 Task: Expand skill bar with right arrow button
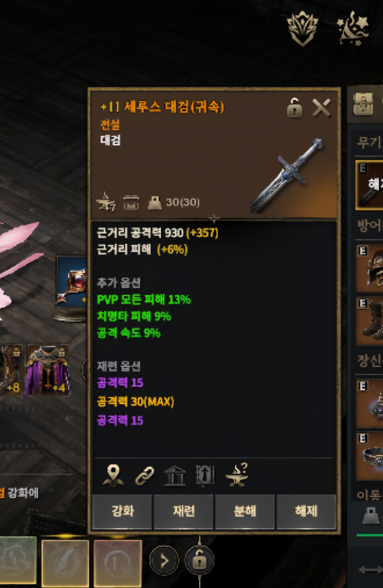[x=164, y=561]
